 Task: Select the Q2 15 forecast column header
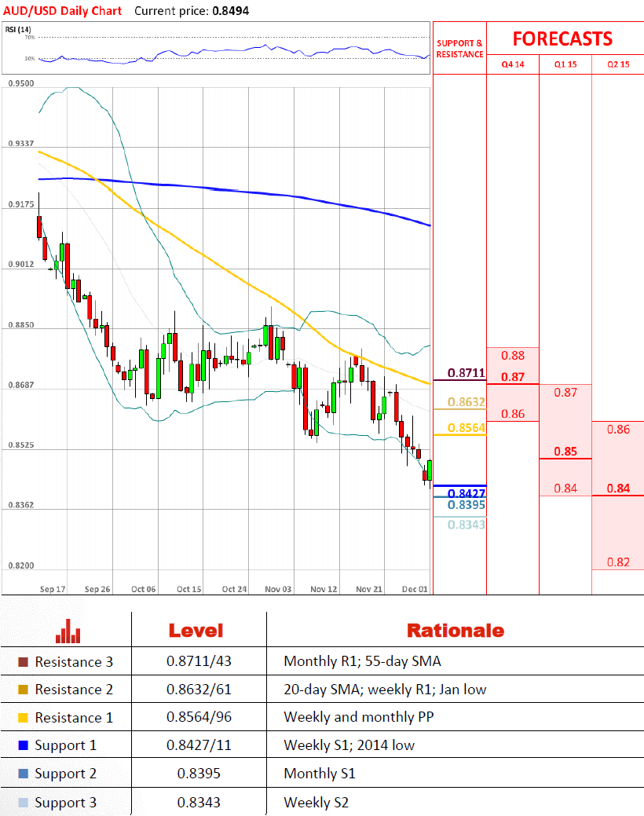[x=618, y=64]
